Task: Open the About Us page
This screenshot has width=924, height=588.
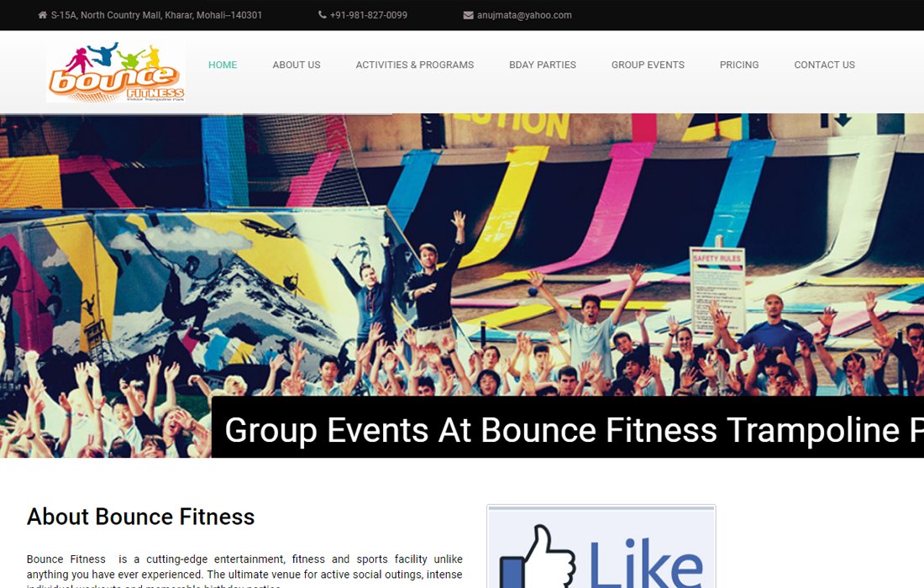Action: pos(297,65)
